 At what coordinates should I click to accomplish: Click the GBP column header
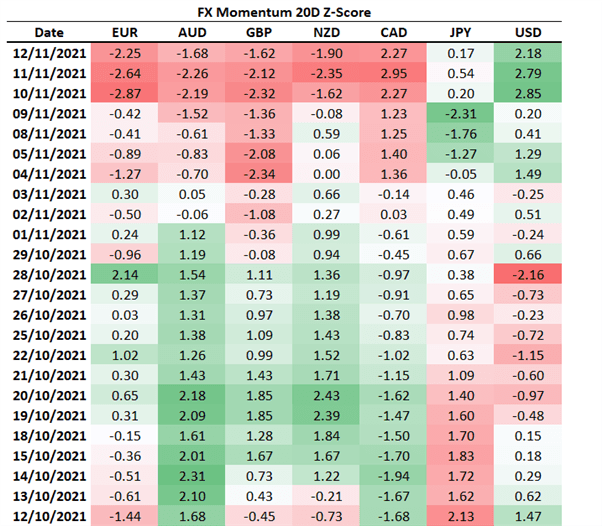[x=258, y=33]
